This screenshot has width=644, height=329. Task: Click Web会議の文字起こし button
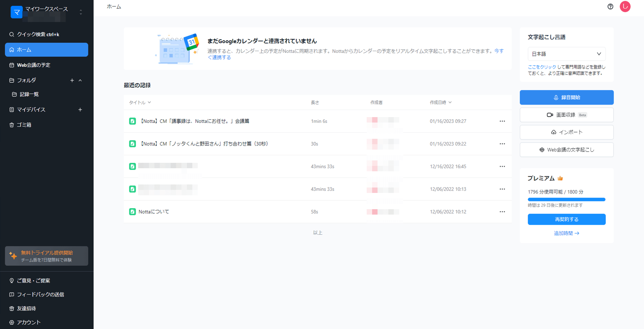pos(566,150)
